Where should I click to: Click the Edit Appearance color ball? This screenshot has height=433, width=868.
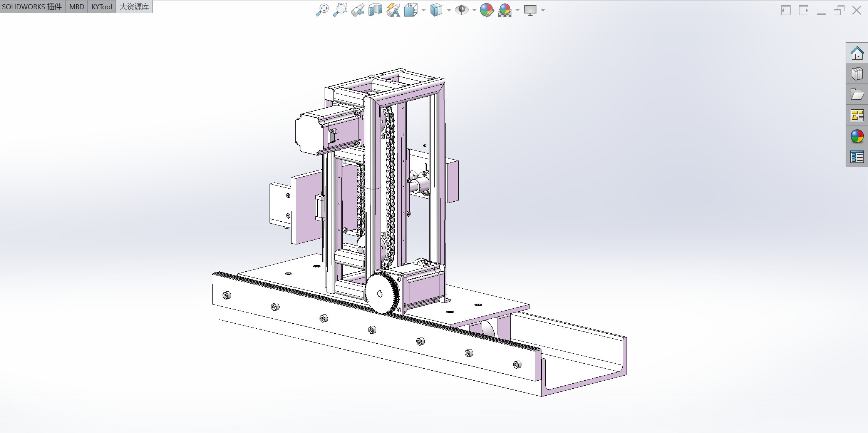click(487, 10)
